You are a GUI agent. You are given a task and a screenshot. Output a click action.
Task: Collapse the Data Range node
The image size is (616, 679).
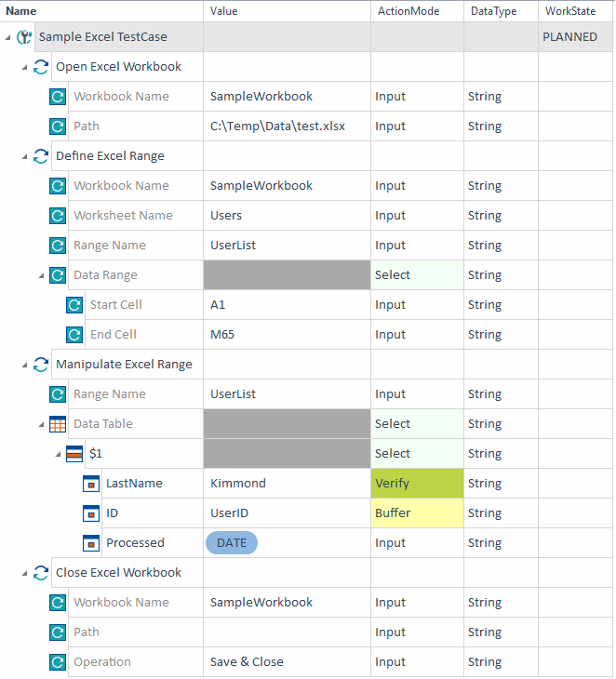tap(42, 275)
